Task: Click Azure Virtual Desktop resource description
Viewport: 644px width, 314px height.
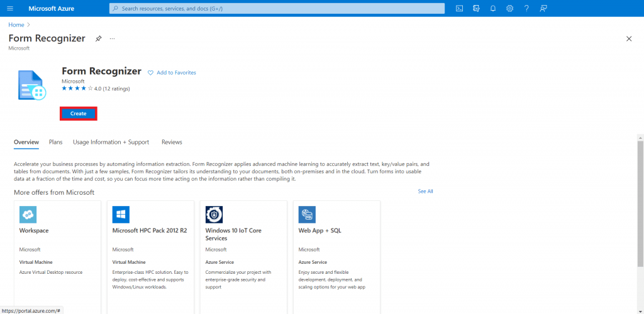Action: [51, 272]
